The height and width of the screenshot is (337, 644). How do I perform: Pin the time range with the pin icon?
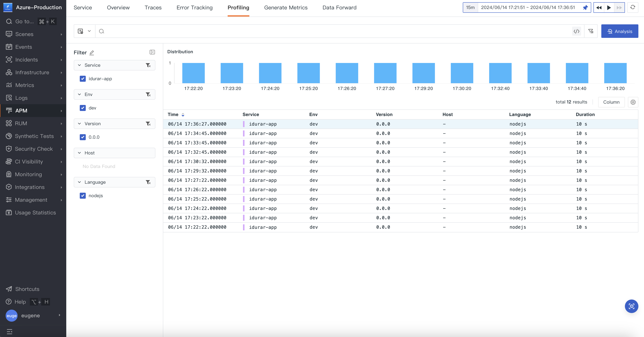pyautogui.click(x=586, y=7)
